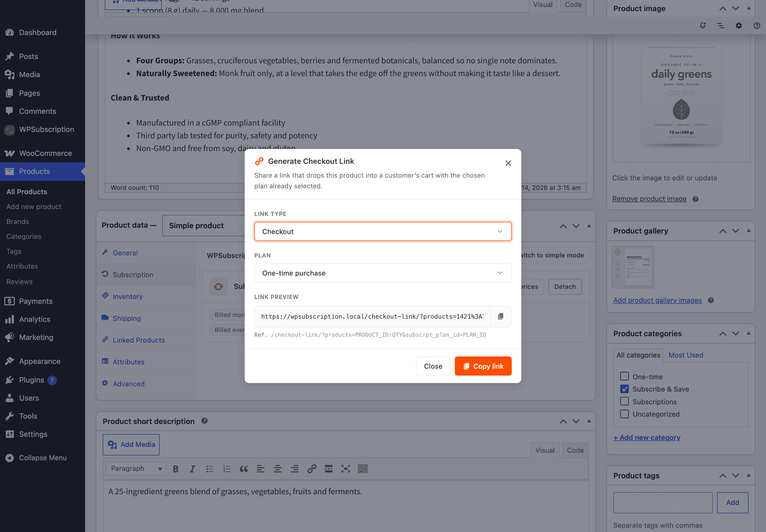Go to Pages in the sidebar
Viewport: 766px width, 532px height.
29,93
